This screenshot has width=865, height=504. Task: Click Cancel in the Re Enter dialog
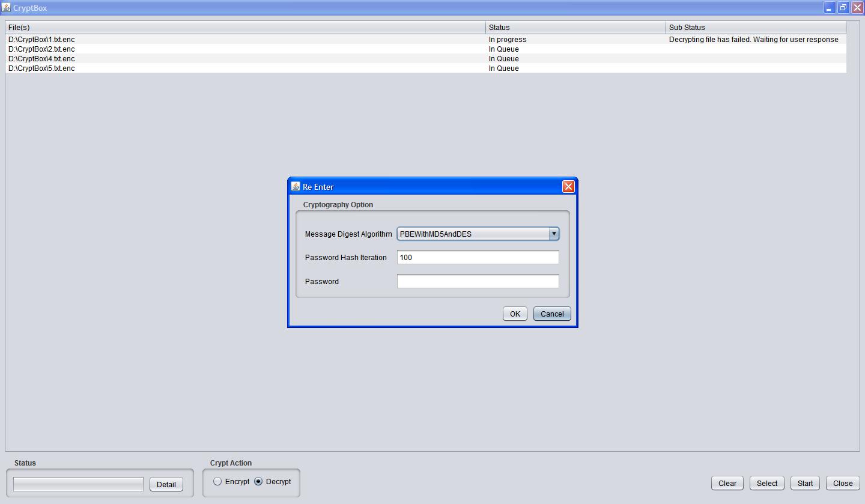point(552,314)
